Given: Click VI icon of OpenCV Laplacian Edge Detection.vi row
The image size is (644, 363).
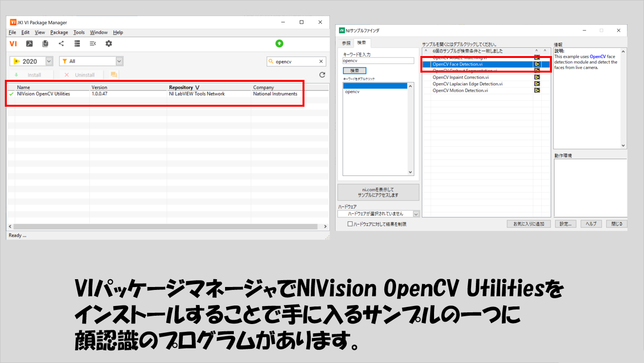Looking at the screenshot, I should (x=537, y=84).
